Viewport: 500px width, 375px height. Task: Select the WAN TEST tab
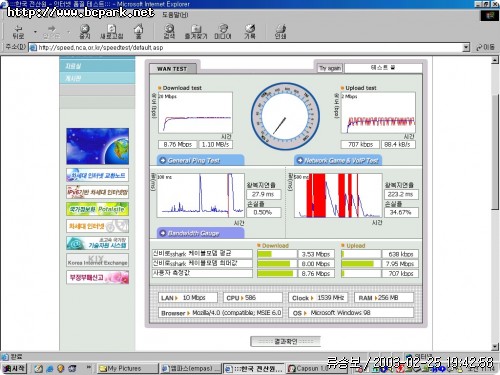[172, 69]
